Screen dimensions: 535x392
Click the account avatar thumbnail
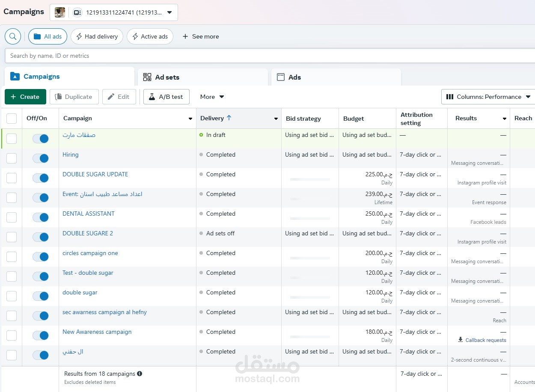pyautogui.click(x=60, y=12)
